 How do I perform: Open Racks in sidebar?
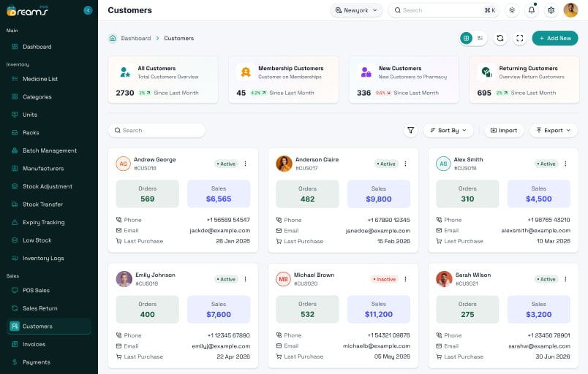(x=31, y=133)
